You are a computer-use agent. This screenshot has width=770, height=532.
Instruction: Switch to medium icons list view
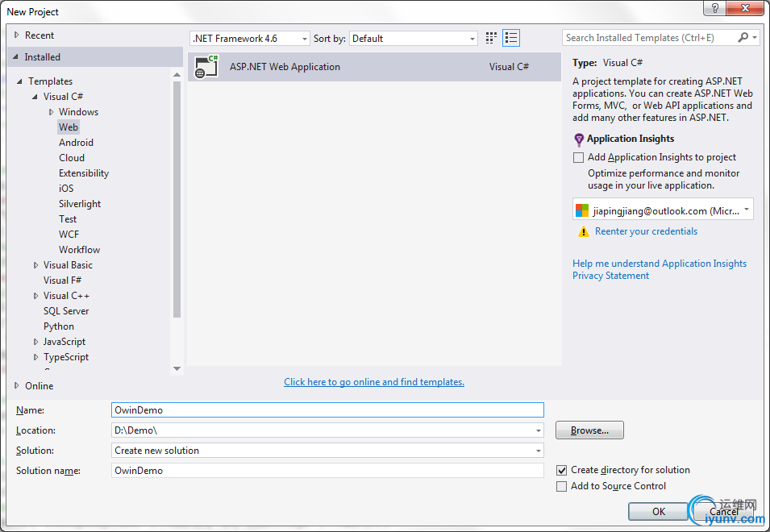[x=511, y=38]
